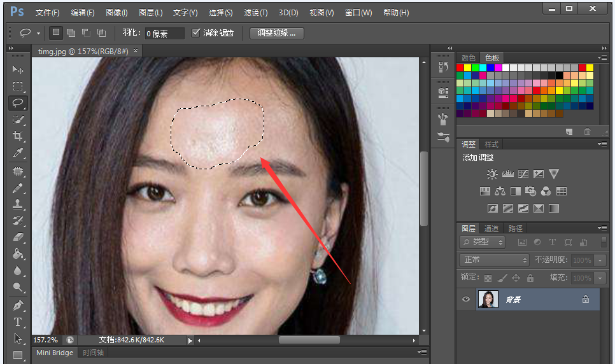The height and width of the screenshot is (364, 615).
Task: Select the Horizontal Type tool
Action: (x=18, y=322)
